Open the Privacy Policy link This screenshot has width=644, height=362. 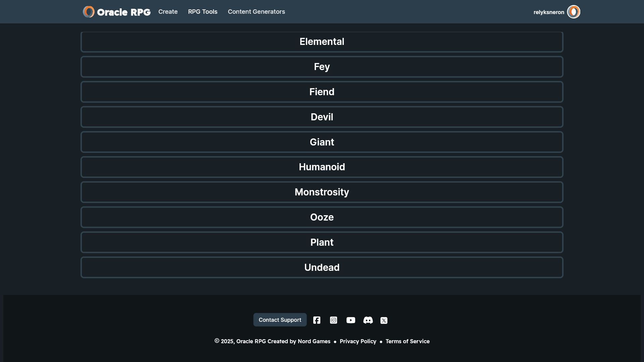coord(358,341)
